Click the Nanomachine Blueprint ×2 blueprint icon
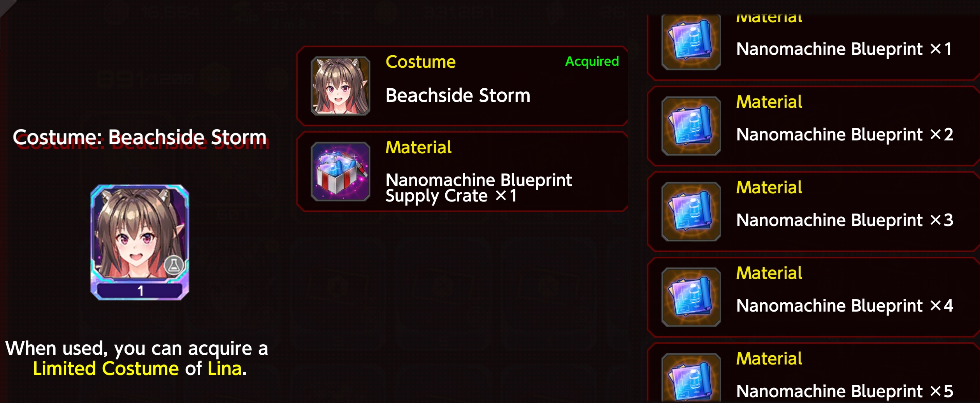The height and width of the screenshot is (403, 980). click(x=691, y=126)
